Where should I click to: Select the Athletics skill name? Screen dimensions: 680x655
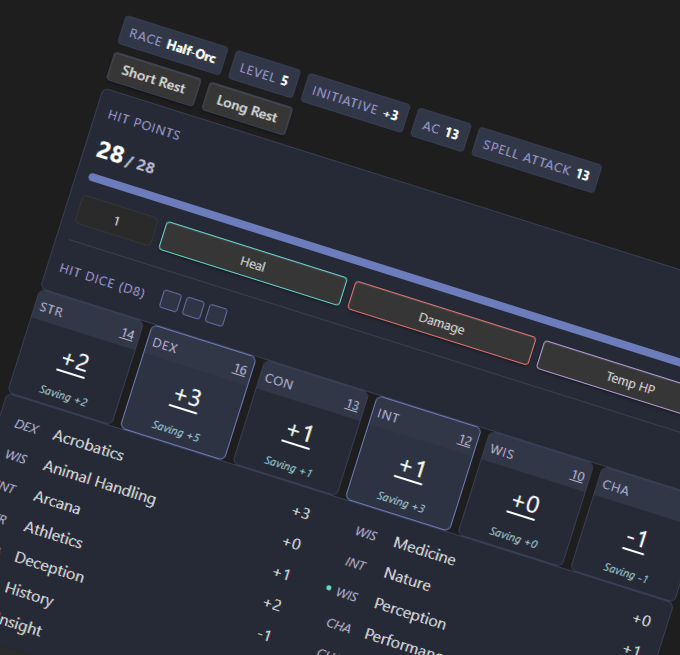53,535
